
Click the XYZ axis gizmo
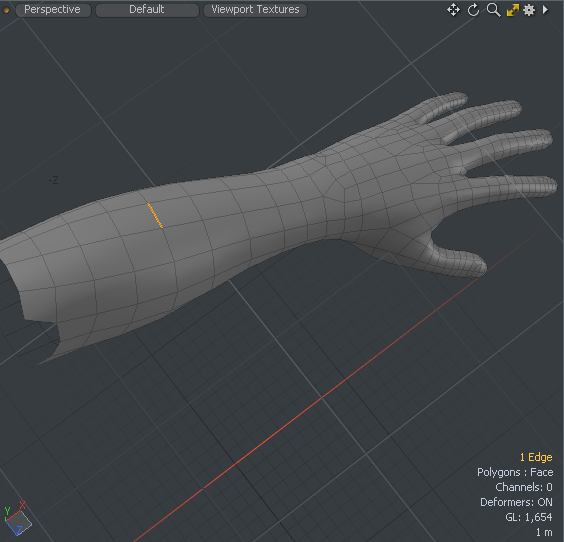[x=17, y=519]
